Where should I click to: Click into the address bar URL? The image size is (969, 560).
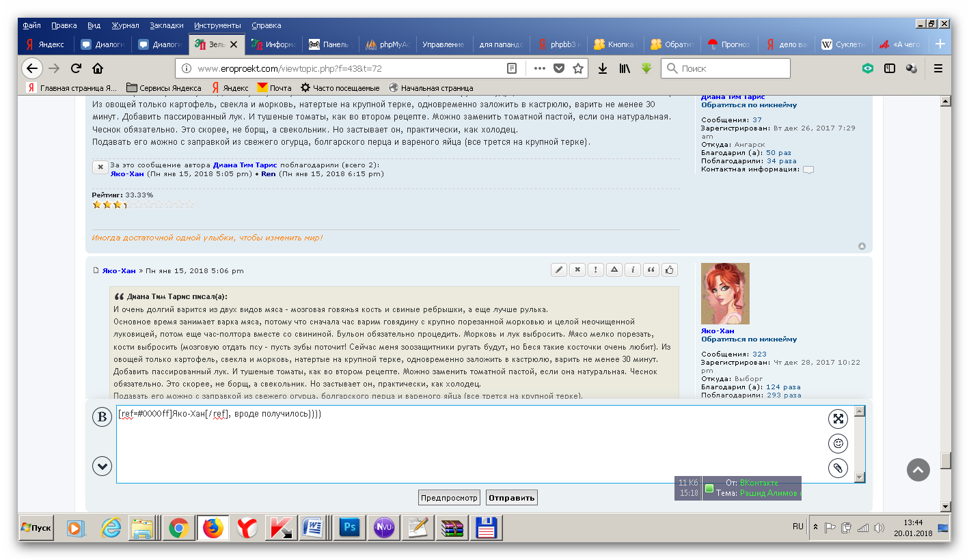(x=349, y=68)
